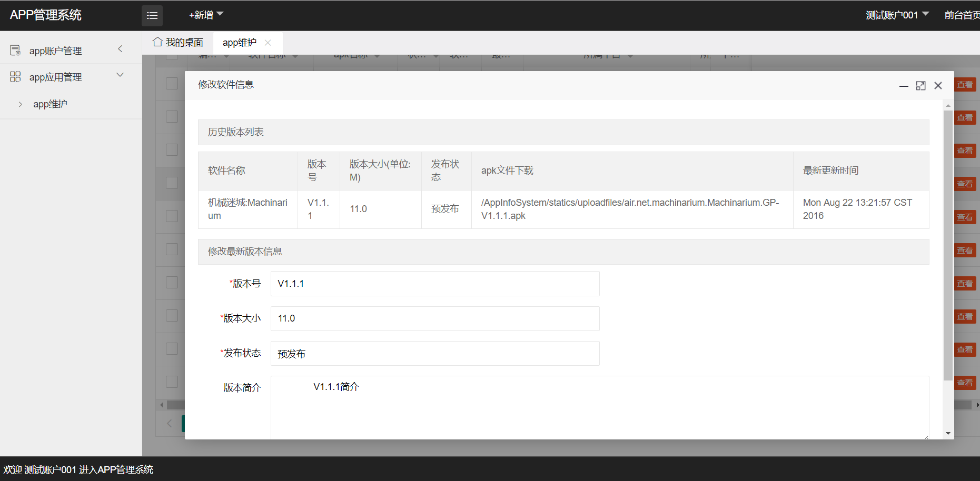Close the 修改软件信息 dialog
This screenshot has width=980, height=481.
point(938,86)
